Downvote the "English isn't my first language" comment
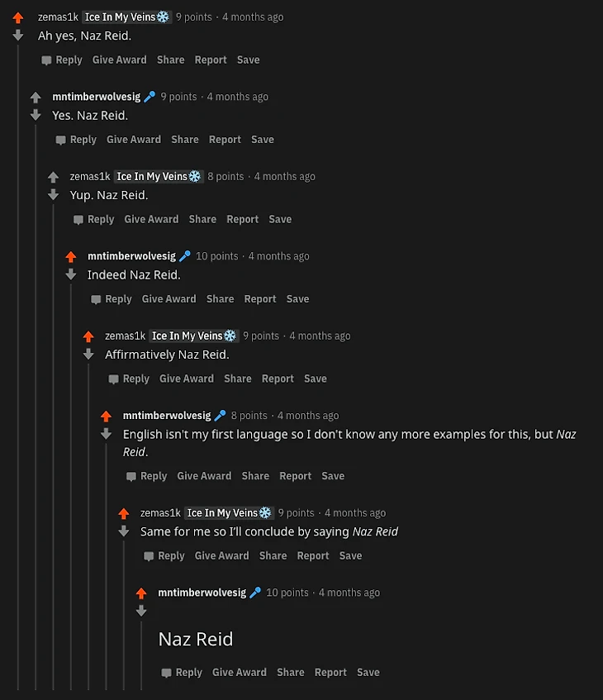Image resolution: width=603 pixels, height=700 pixels. click(x=107, y=434)
